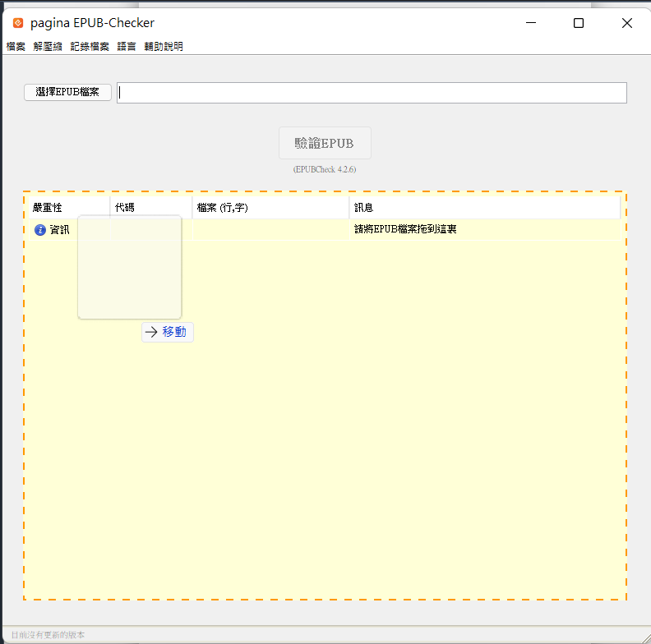Open the 輔助說明 menu
This screenshot has width=651, height=644.
pyautogui.click(x=164, y=47)
